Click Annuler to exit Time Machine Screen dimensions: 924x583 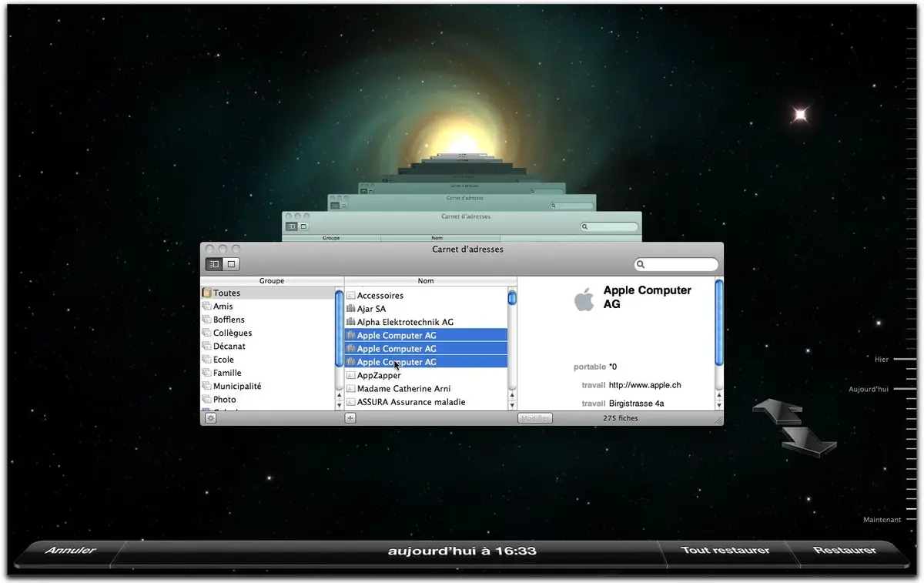tap(70, 551)
